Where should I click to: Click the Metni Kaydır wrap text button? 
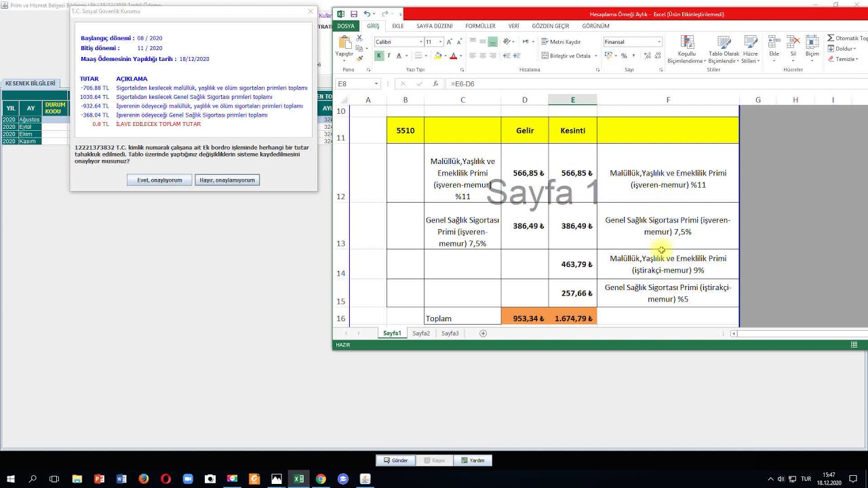[561, 42]
